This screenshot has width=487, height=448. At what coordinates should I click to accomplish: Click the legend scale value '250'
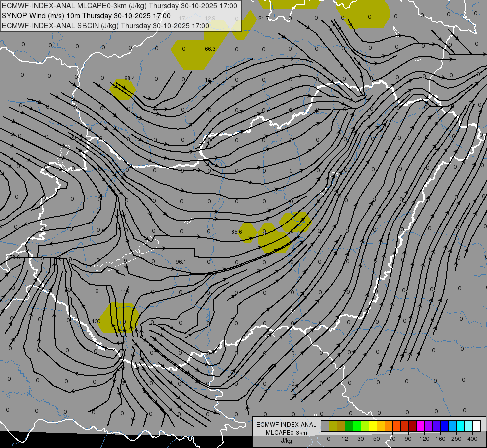pos(456,439)
